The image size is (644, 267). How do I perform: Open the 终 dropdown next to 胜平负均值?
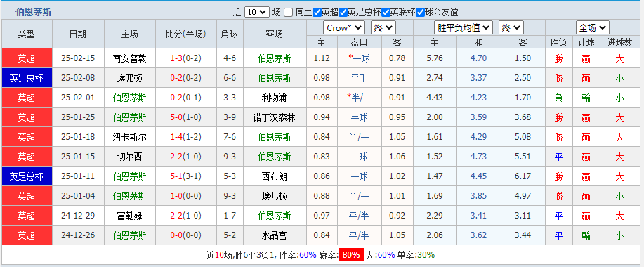(x=511, y=28)
